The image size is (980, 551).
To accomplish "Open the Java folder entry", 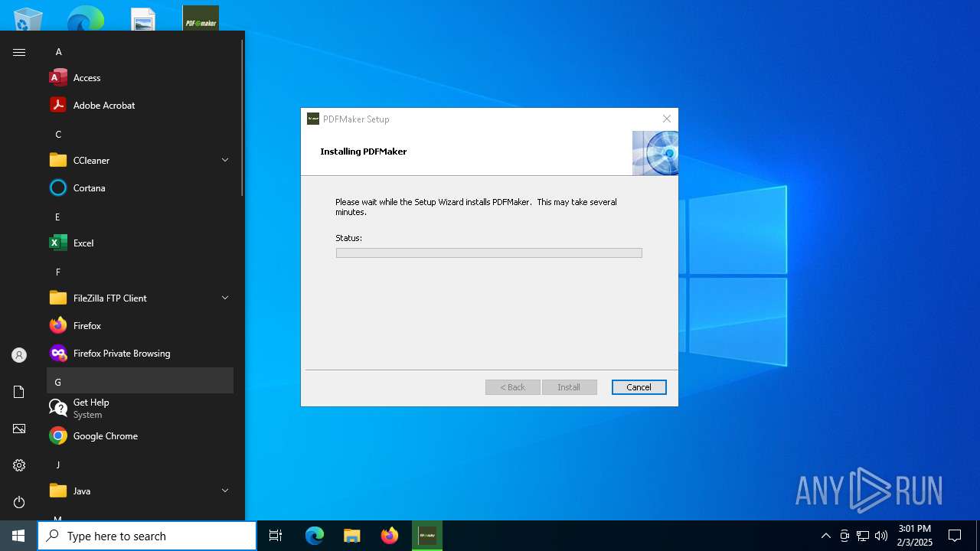I will click(x=140, y=491).
